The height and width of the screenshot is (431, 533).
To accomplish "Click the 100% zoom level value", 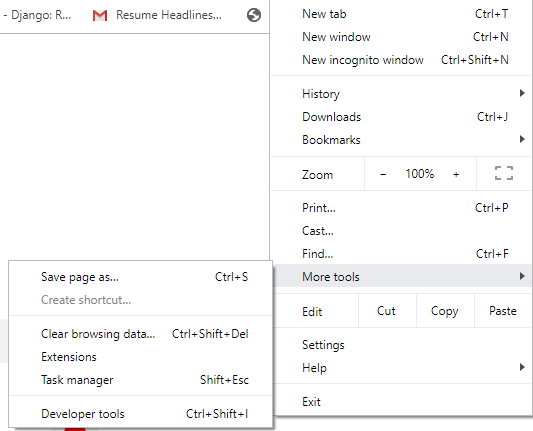I will point(420,174).
